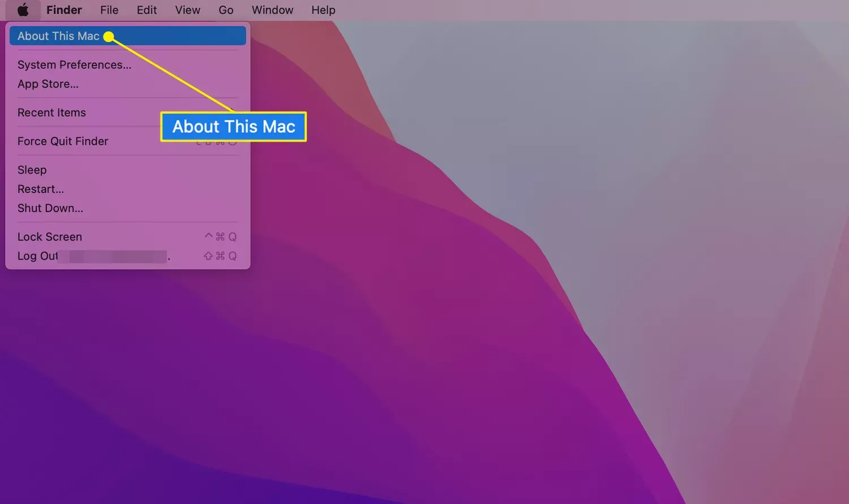This screenshot has height=504, width=849.
Task: Choose Force Quit Finder
Action: (x=62, y=141)
